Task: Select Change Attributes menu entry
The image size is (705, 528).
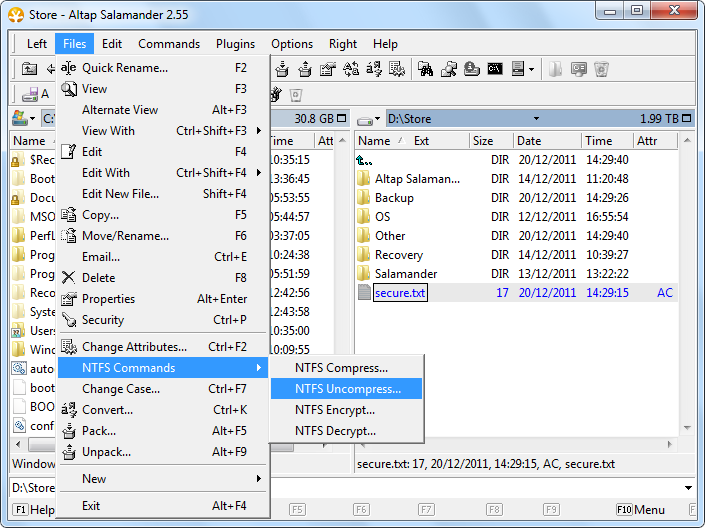Action: coord(163,347)
